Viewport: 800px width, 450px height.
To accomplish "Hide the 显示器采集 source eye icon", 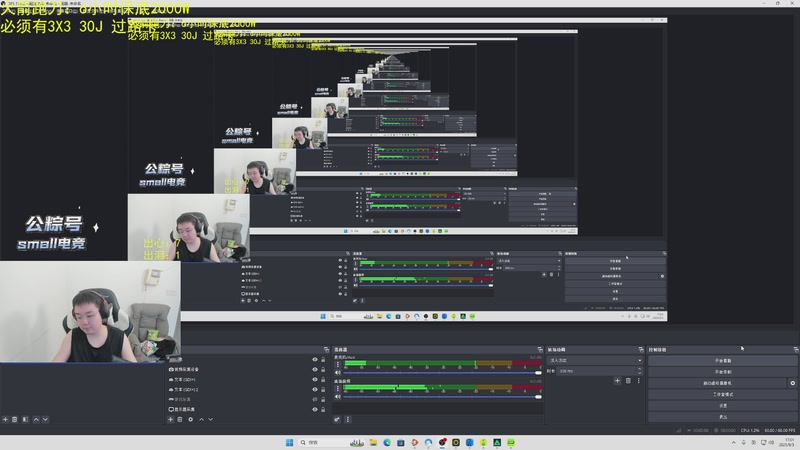I will pyautogui.click(x=315, y=409).
